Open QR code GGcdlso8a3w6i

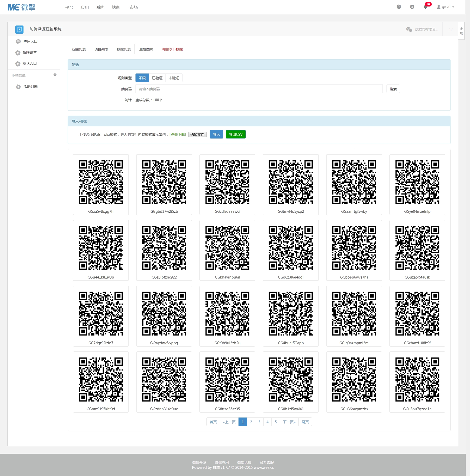point(227,182)
